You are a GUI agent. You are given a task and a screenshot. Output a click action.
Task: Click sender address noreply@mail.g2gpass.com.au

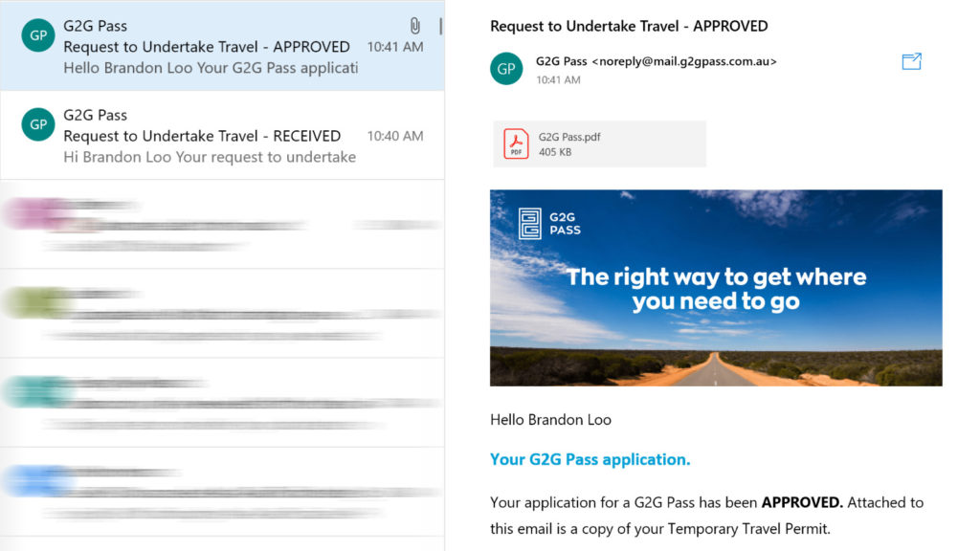click(x=684, y=61)
